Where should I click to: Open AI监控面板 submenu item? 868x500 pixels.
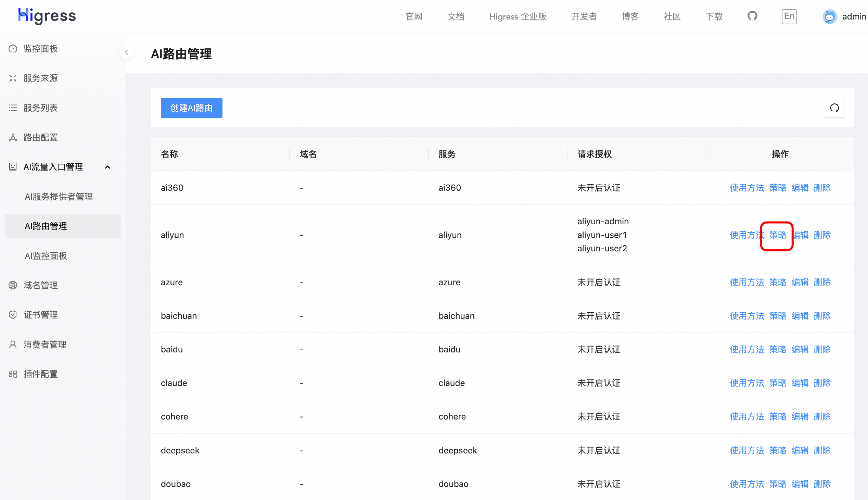point(46,255)
